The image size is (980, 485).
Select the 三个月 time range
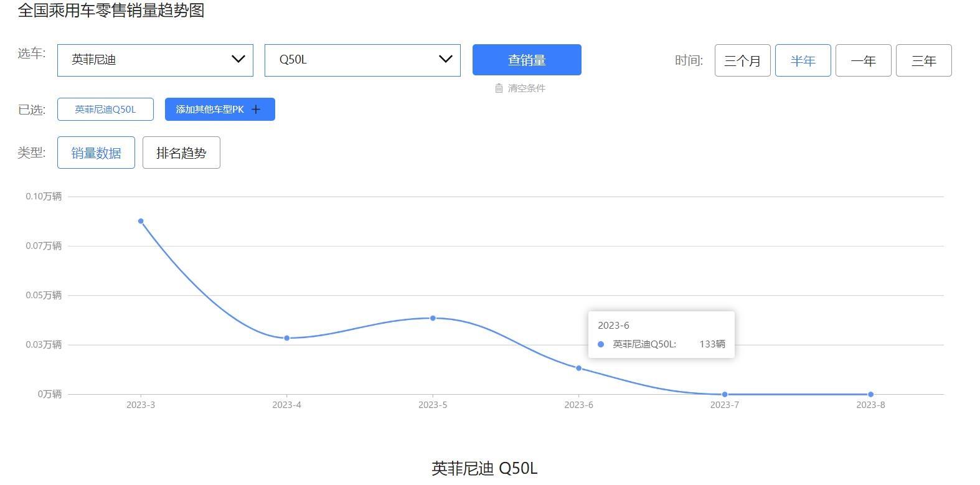pyautogui.click(x=742, y=61)
